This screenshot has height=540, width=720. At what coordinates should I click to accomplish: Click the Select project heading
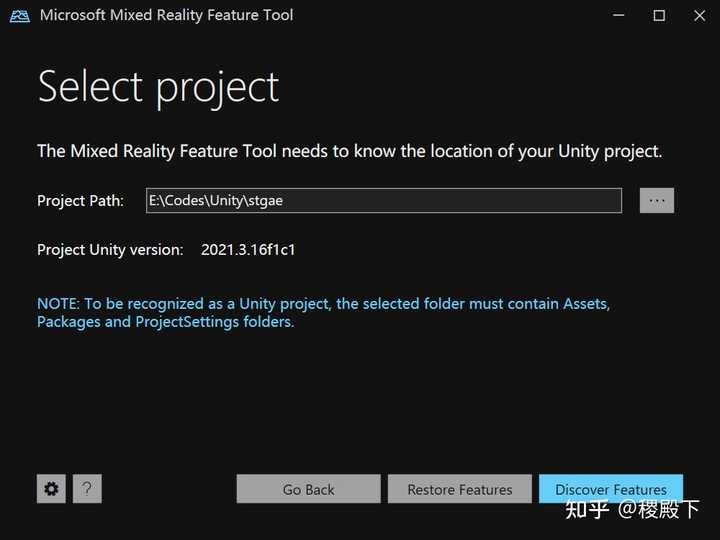[x=158, y=88]
